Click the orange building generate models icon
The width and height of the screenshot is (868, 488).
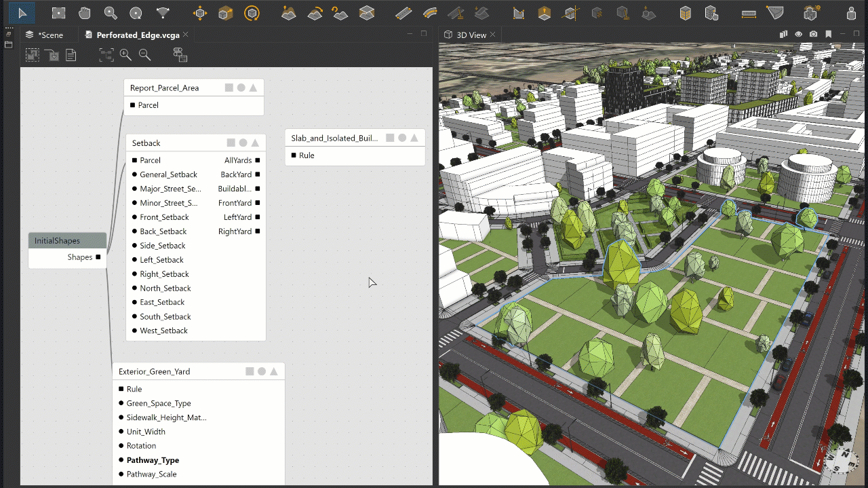[x=686, y=13]
